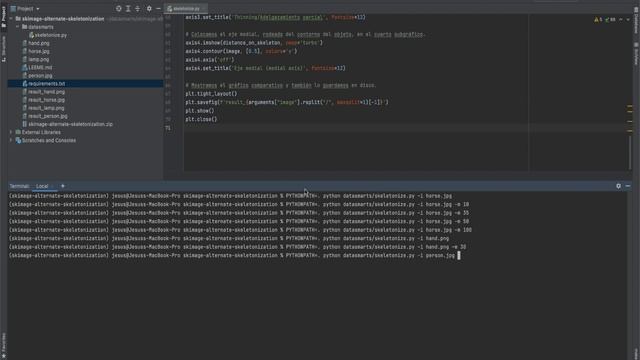Screen dimensions: 640x360
Task: Close the skeletonize.py editor tab
Action: pyautogui.click(x=204, y=9)
